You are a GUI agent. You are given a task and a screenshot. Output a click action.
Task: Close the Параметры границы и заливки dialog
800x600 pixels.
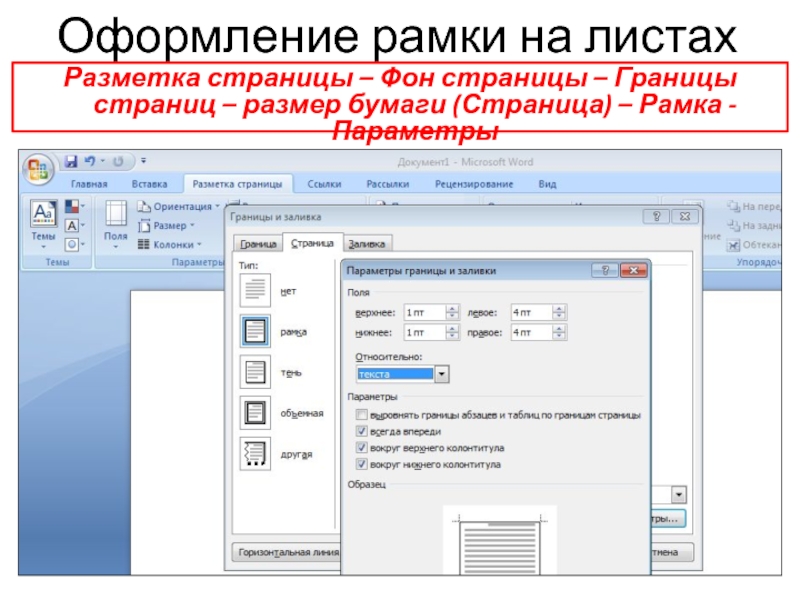[634, 270]
